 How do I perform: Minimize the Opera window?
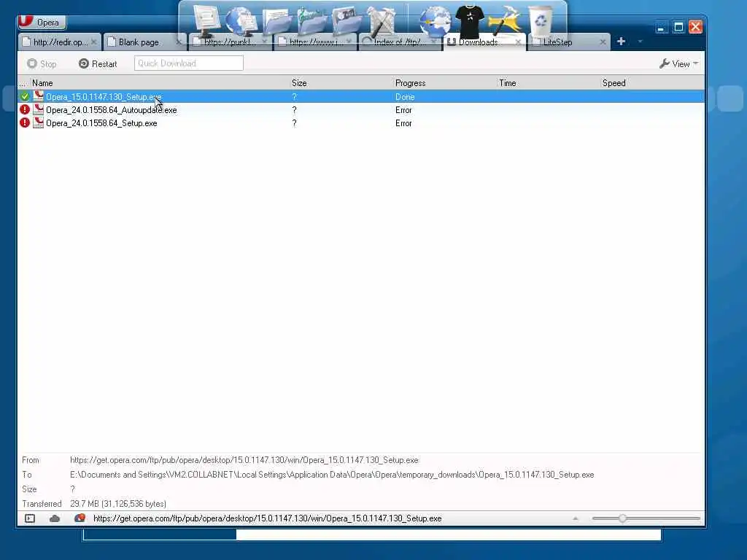[661, 27]
